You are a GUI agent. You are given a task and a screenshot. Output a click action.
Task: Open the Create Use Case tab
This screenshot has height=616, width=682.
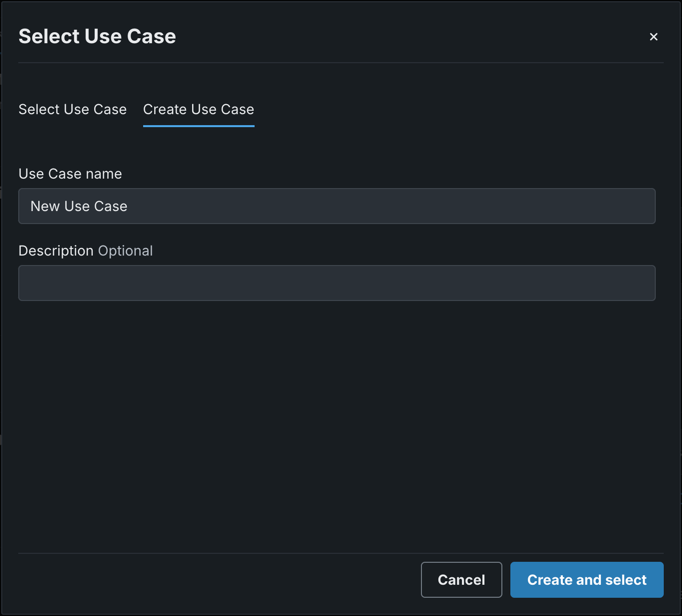pyautogui.click(x=198, y=109)
